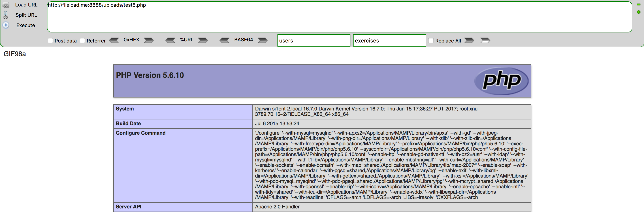Click the 'Server API' row label
Viewport: 644px width, 212px height.
[128, 206]
